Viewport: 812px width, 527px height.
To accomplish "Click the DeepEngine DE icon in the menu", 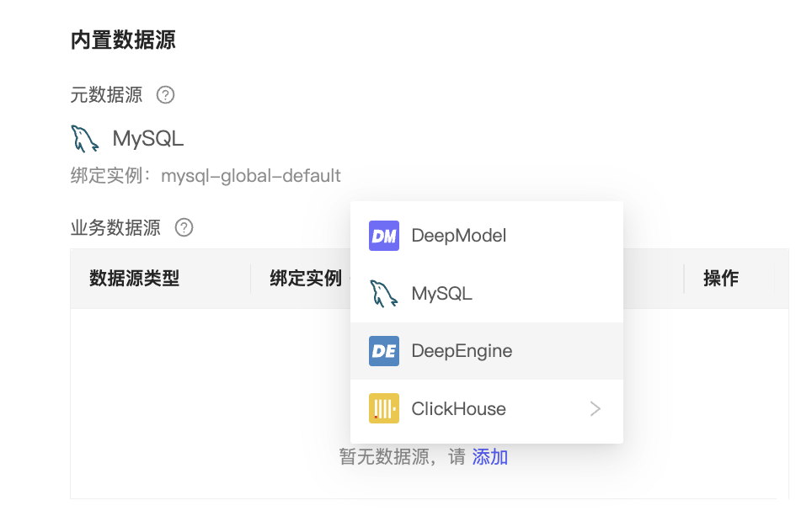I will 384,351.
